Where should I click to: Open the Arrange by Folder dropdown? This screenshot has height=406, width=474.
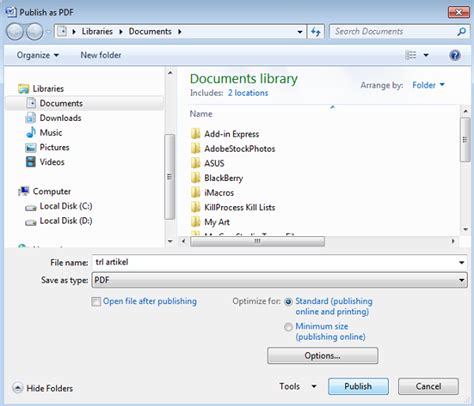[428, 85]
